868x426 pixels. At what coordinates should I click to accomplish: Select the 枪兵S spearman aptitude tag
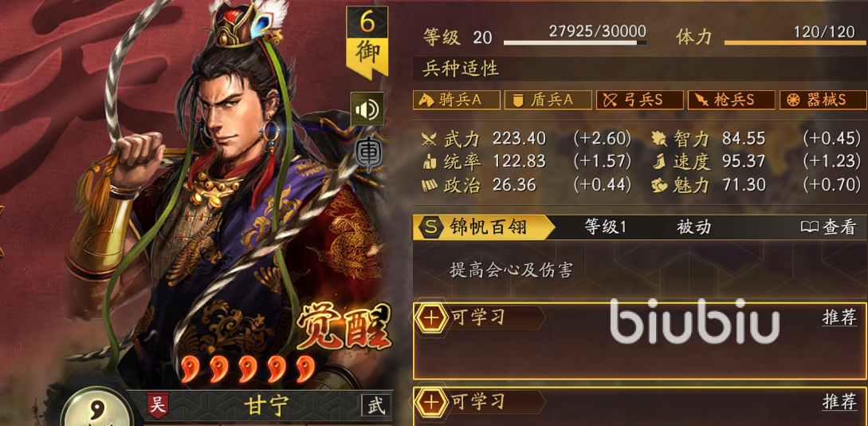pos(731,100)
